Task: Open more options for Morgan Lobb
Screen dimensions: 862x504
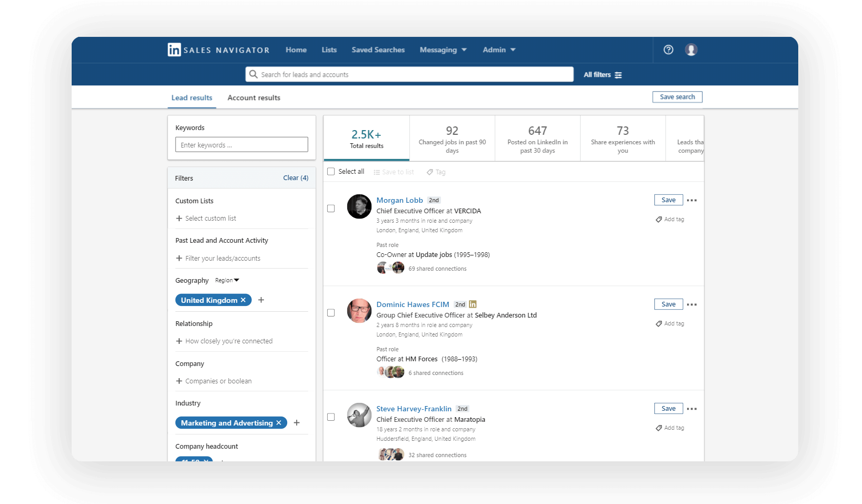Action: (x=692, y=200)
